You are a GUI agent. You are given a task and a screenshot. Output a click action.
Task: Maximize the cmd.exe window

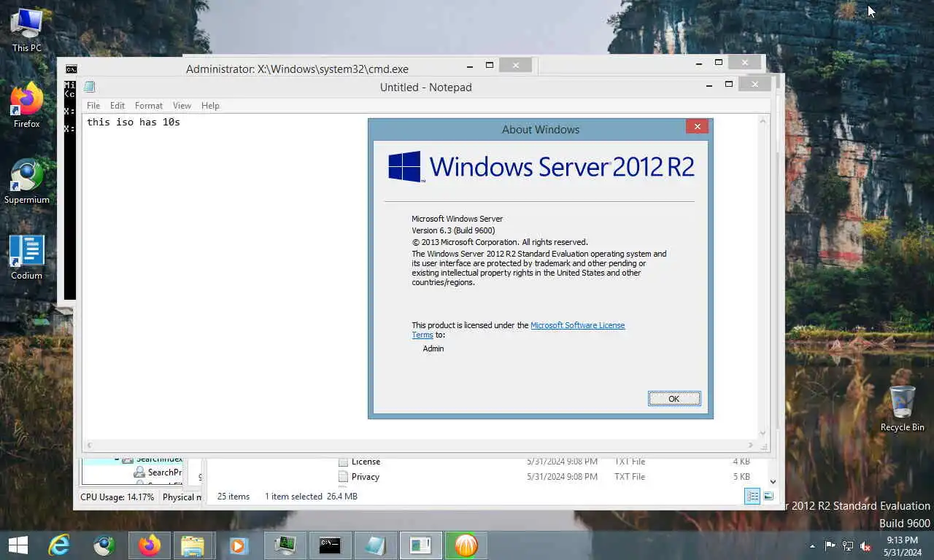[x=490, y=65]
